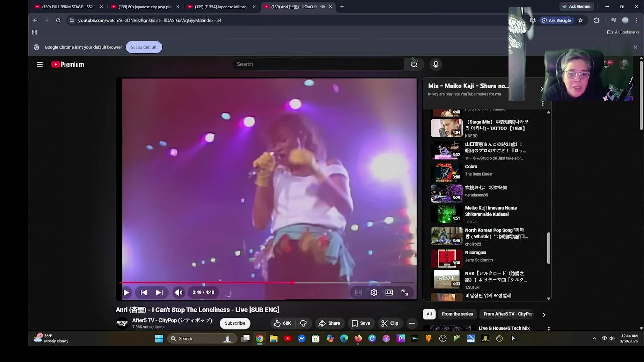Viewport: 644px width, 362px height.
Task: Share the Anri video
Action: (329, 323)
